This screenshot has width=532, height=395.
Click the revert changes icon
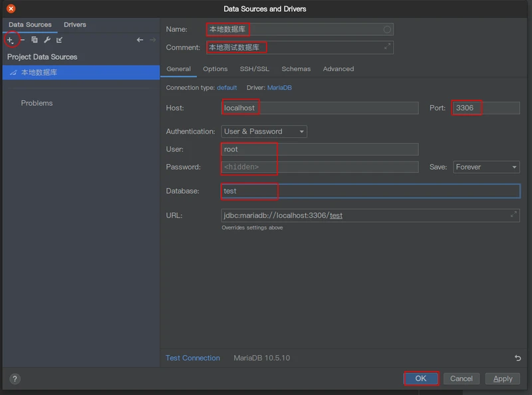tap(518, 358)
